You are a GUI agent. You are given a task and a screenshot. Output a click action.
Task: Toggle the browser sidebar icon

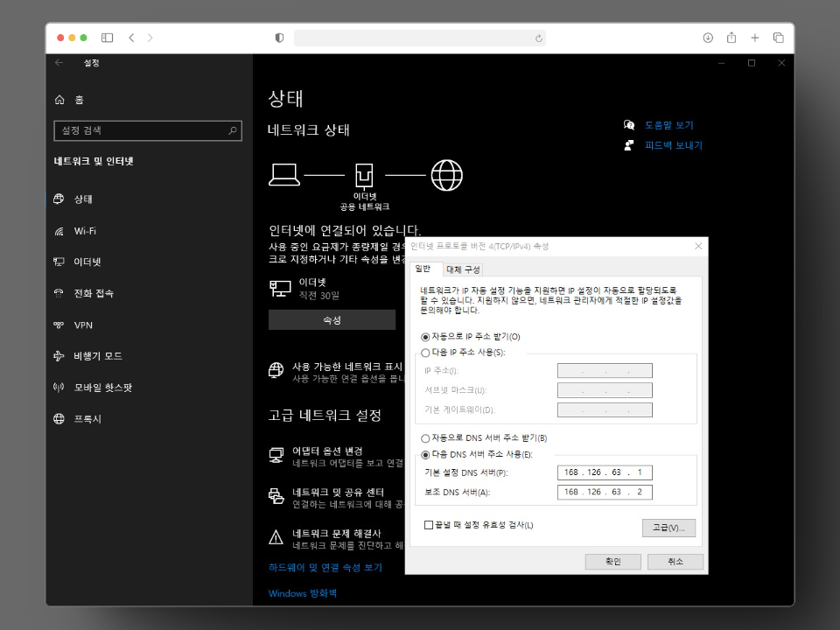tap(107, 38)
